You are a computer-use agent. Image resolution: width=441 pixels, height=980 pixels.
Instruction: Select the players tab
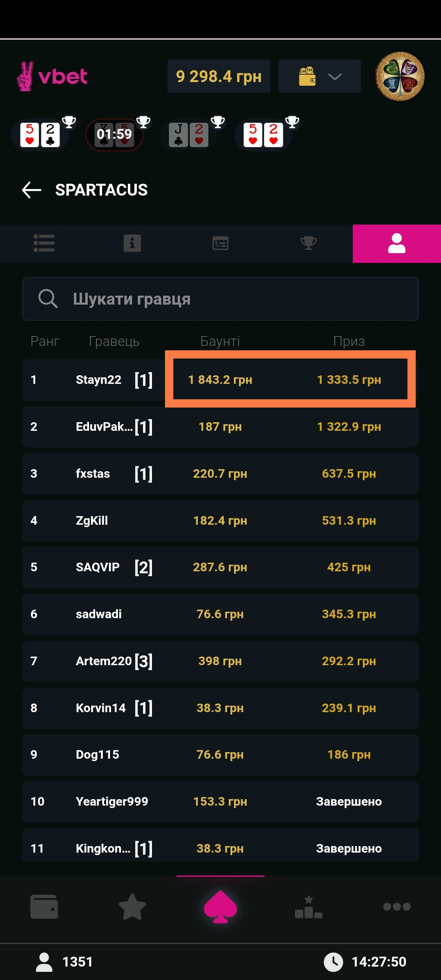point(396,243)
